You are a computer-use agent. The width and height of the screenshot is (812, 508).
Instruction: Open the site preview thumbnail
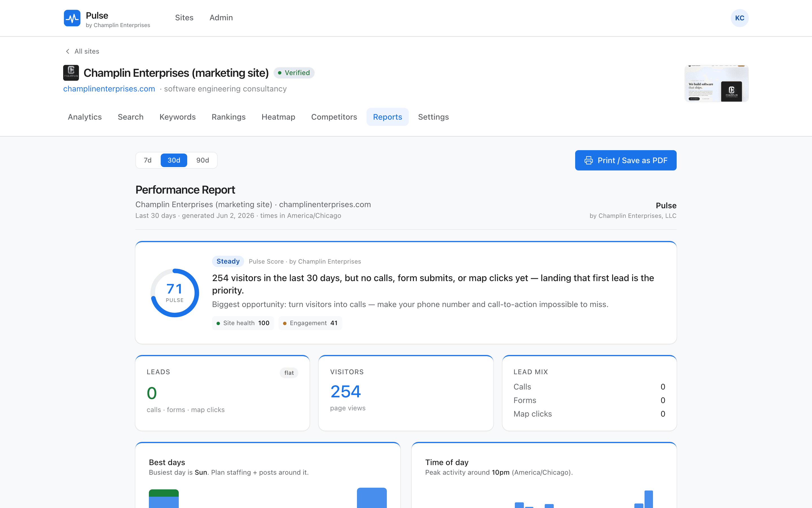716,83
